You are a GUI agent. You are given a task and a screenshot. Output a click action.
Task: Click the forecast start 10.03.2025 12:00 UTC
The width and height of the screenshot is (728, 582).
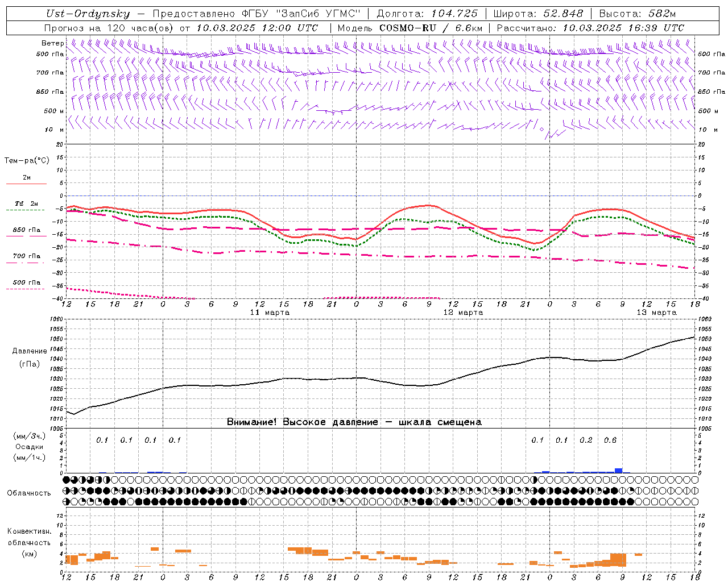pos(257,28)
